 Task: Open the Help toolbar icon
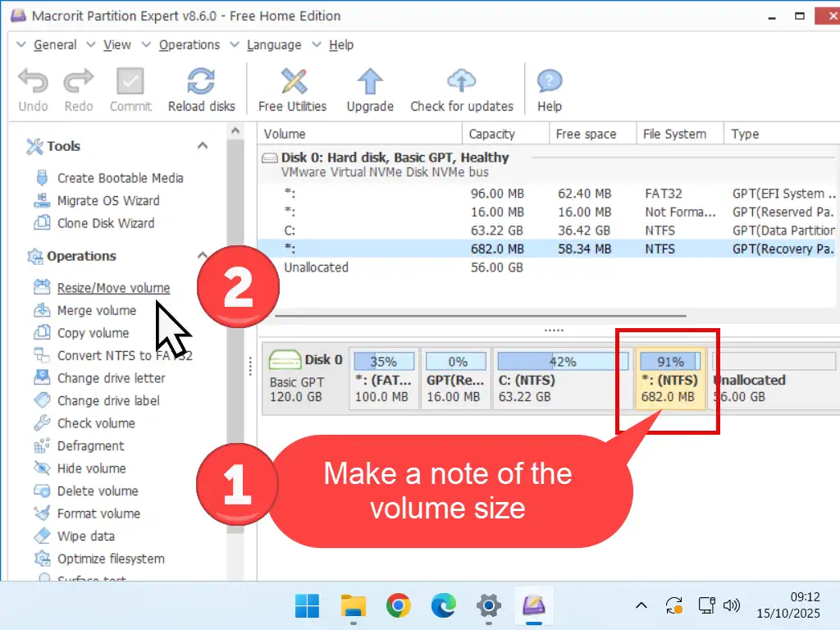click(549, 82)
